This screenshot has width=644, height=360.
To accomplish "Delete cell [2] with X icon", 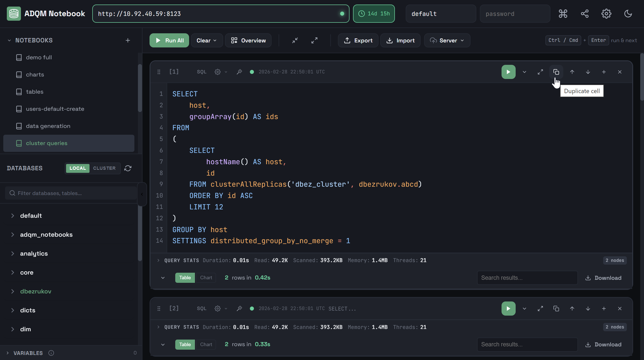I will point(620,309).
